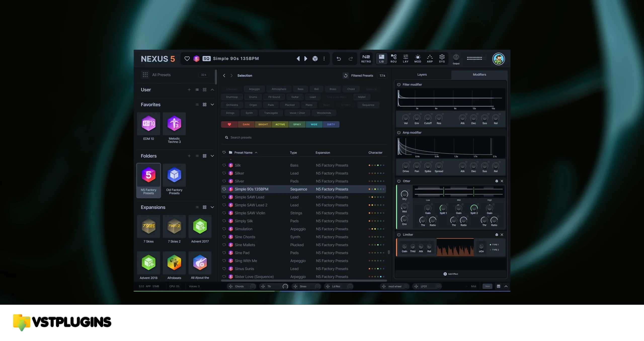Open All Presets list

click(175, 75)
